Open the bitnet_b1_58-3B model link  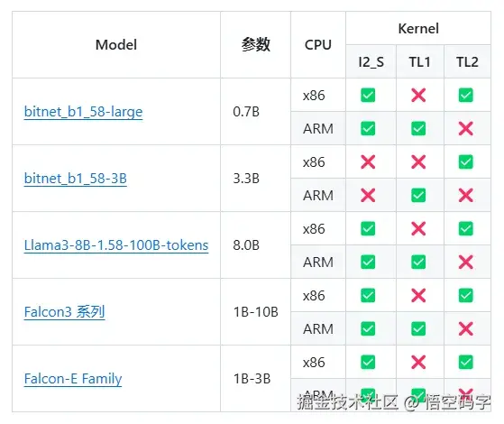(x=76, y=179)
